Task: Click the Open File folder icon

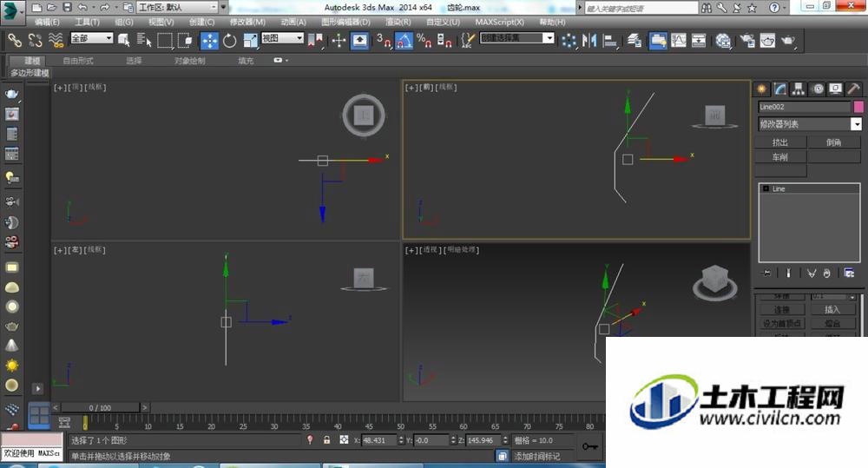Action: coord(51,7)
